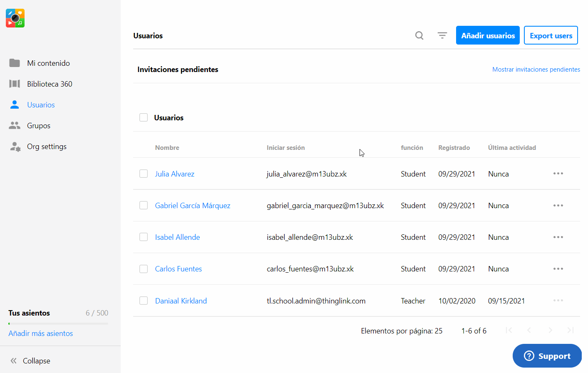The image size is (588, 373).
Task: Click the seats usage progress bar
Action: 58,323
